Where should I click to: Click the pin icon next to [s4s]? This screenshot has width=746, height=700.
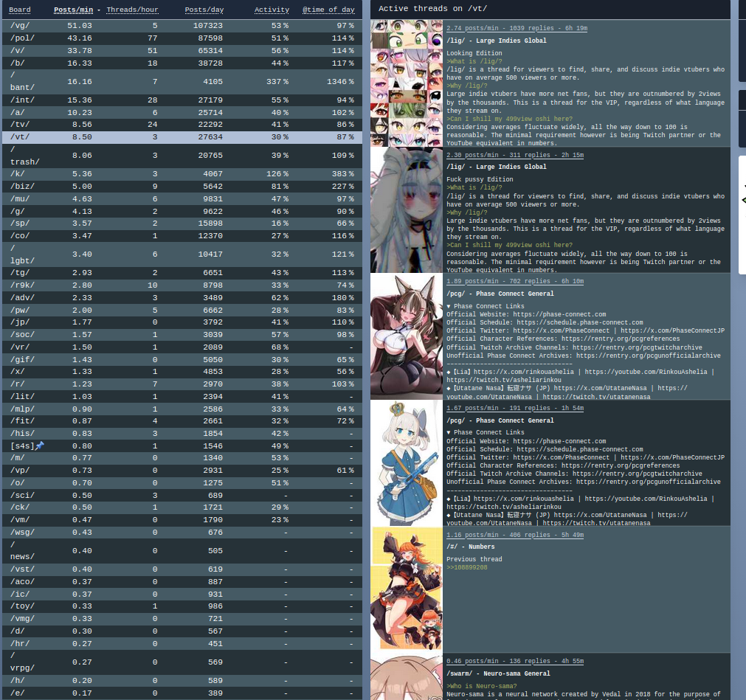(x=40, y=446)
